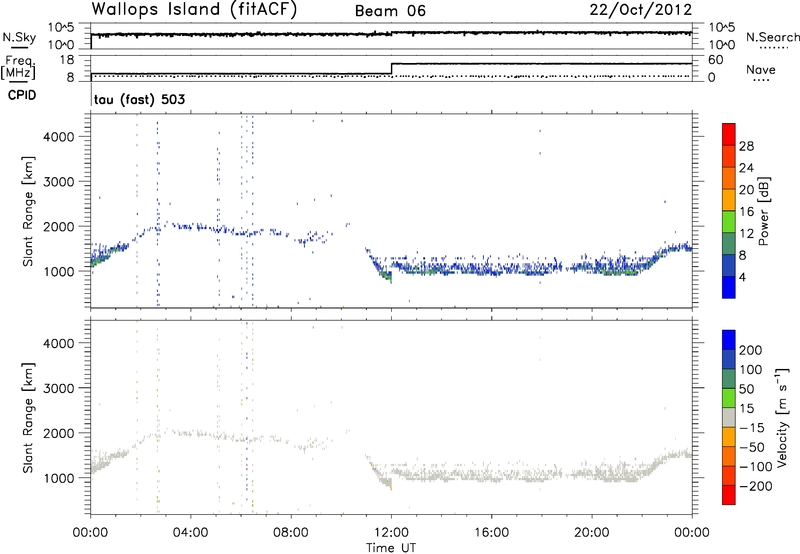The image size is (800, 554).
Task: Pick the power colorbar segment between 16 and 20
Action: click(x=729, y=200)
